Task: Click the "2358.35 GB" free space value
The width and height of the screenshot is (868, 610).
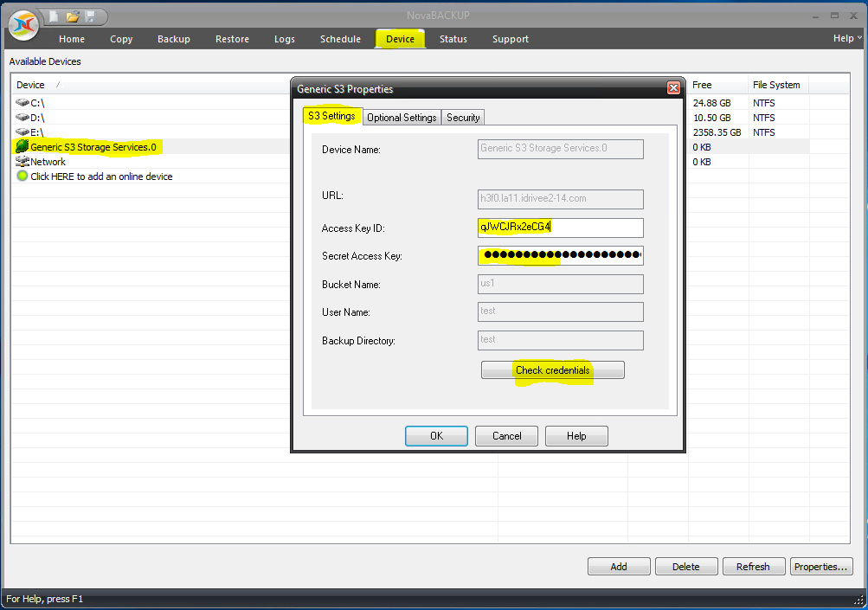Action: tap(717, 132)
